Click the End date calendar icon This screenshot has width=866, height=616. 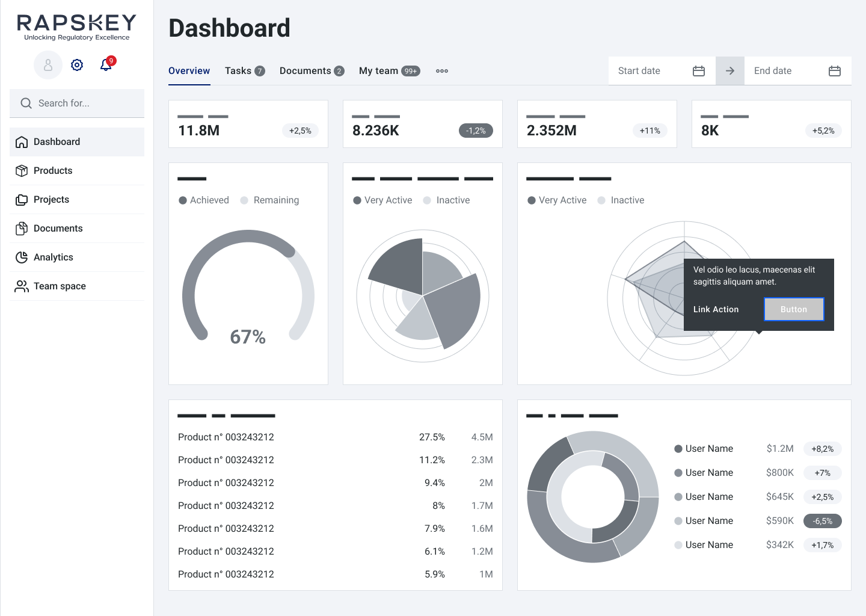tap(834, 71)
